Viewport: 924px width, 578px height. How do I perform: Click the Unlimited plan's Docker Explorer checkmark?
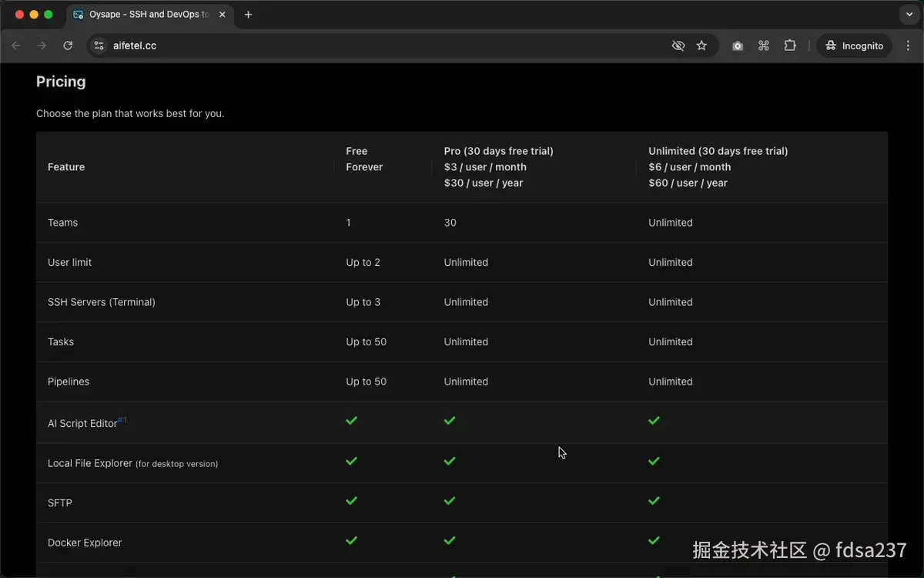tap(654, 541)
